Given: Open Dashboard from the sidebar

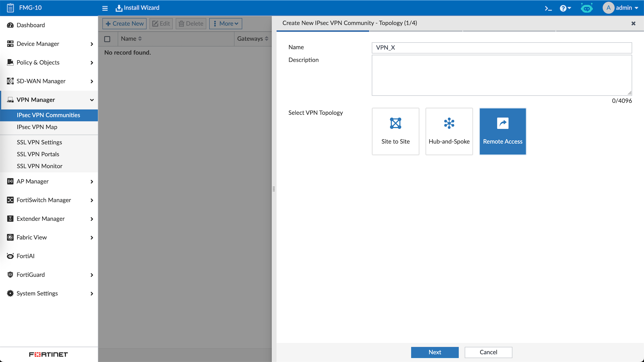Looking at the screenshot, I should pyautogui.click(x=31, y=25).
